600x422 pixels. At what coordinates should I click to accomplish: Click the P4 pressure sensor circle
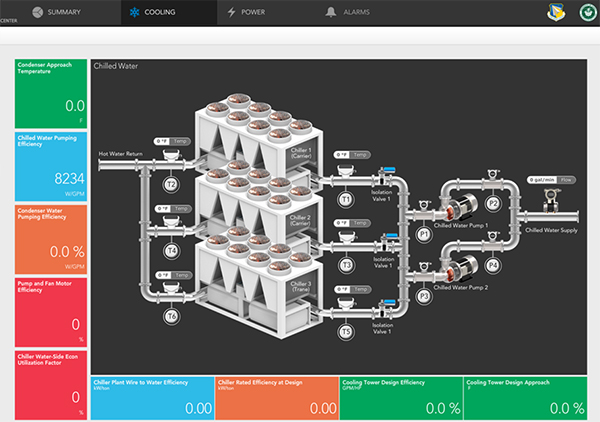pos(493,265)
